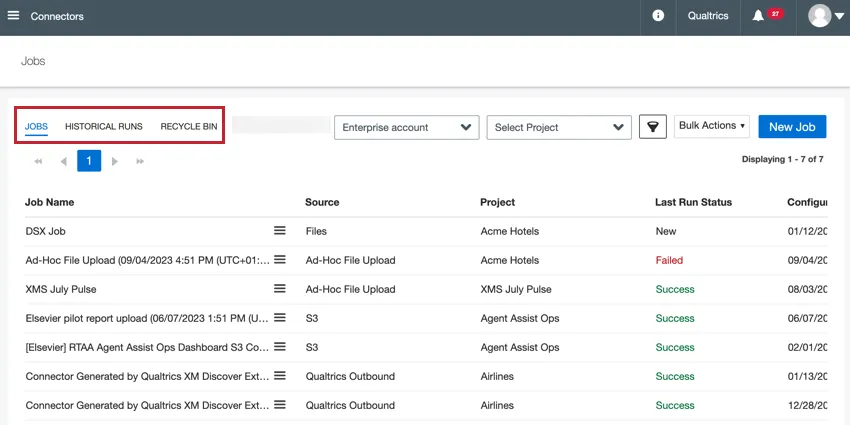Click the filter funnel icon
This screenshot has width=850, height=425.
[x=652, y=127]
